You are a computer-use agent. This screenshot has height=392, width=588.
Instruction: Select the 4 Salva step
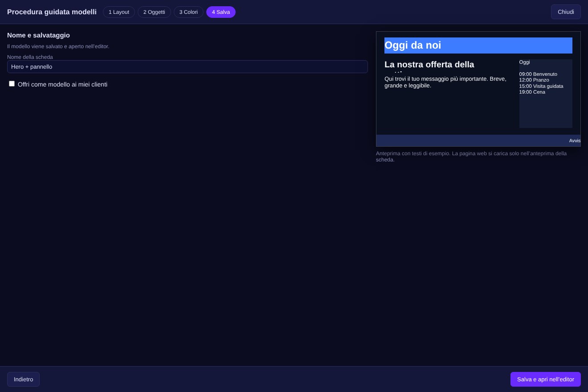point(221,12)
